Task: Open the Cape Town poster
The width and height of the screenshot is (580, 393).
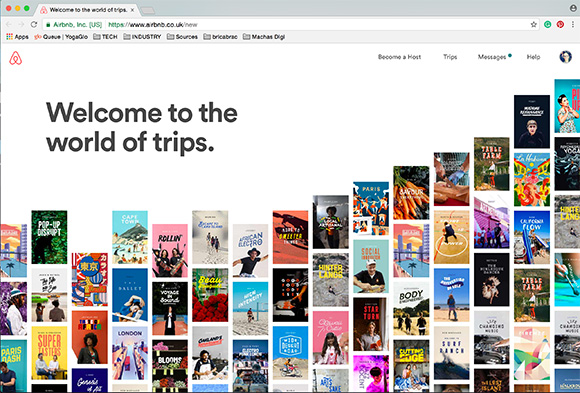Action: click(x=130, y=237)
